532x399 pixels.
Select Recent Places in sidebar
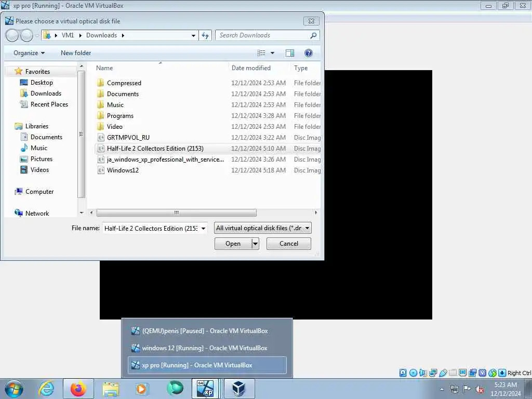(49, 104)
